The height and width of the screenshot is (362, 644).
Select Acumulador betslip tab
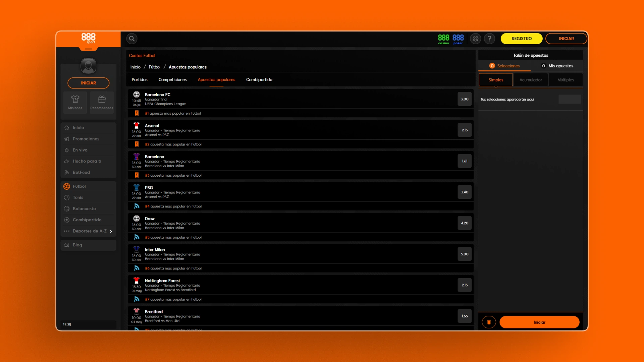[x=531, y=80]
